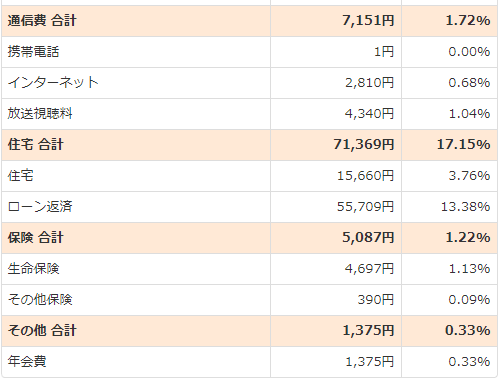Select the 放送視聴料 row label
This screenshot has height=383, width=503.
[40, 113]
